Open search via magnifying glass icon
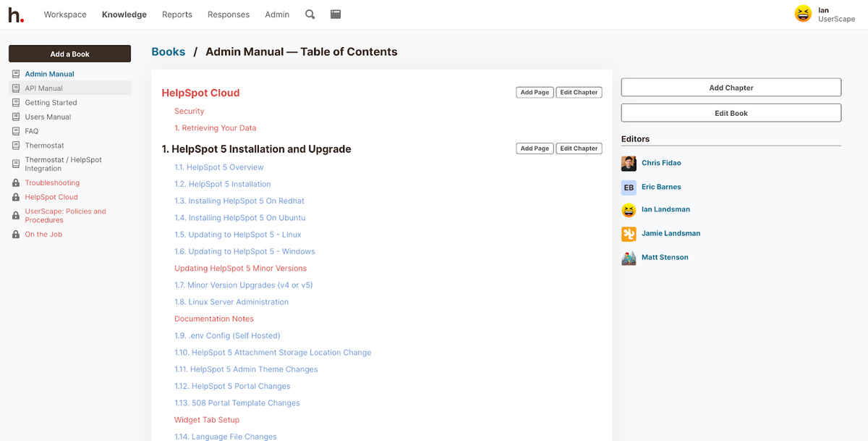This screenshot has height=441, width=868. point(310,14)
